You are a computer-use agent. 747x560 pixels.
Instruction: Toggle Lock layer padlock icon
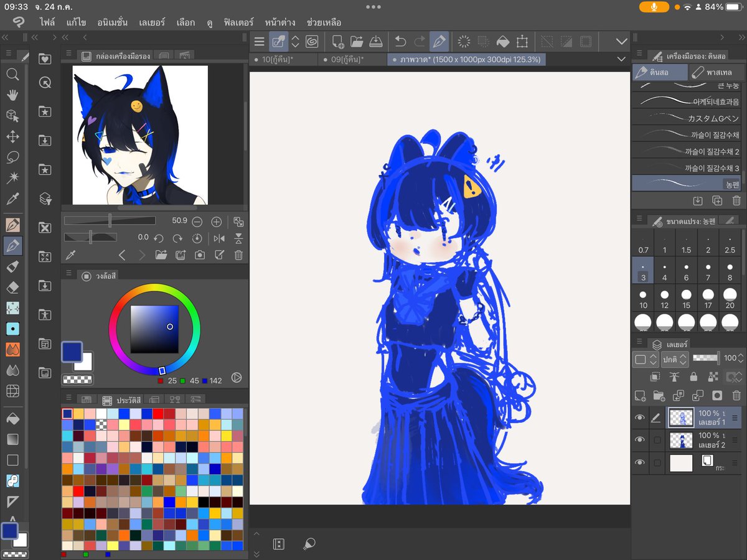pos(693,377)
